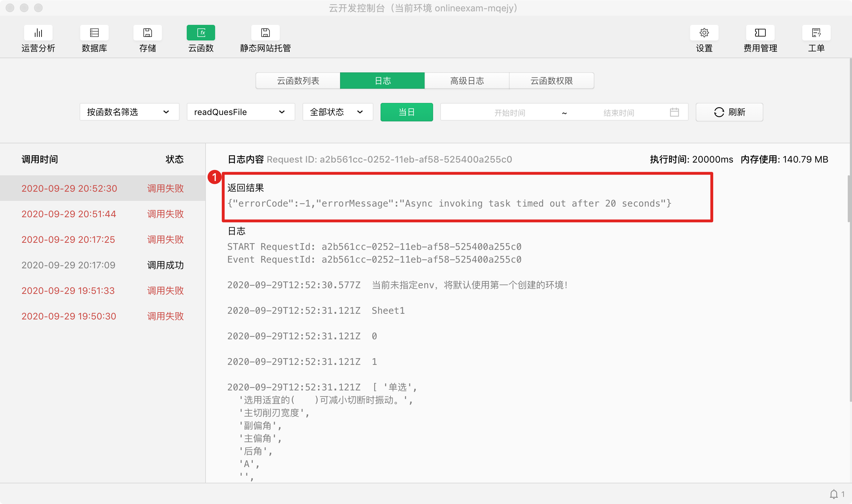Open the 数据库 database icon
Viewport: 852px width, 504px height.
pyautogui.click(x=94, y=33)
